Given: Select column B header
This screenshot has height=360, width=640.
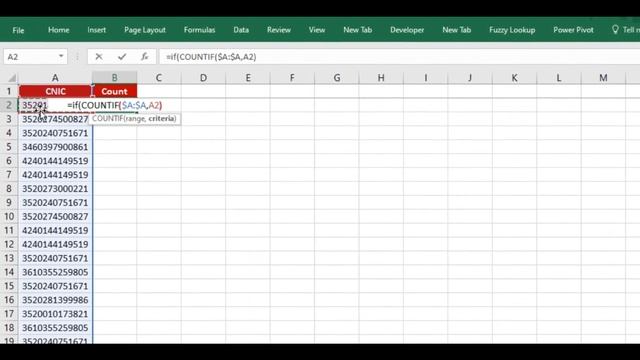Looking at the screenshot, I should tap(114, 78).
